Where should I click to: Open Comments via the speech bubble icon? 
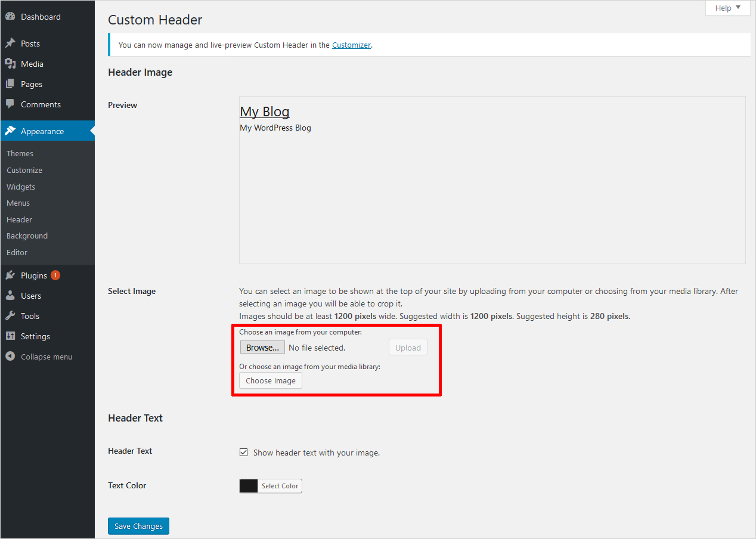(x=11, y=104)
